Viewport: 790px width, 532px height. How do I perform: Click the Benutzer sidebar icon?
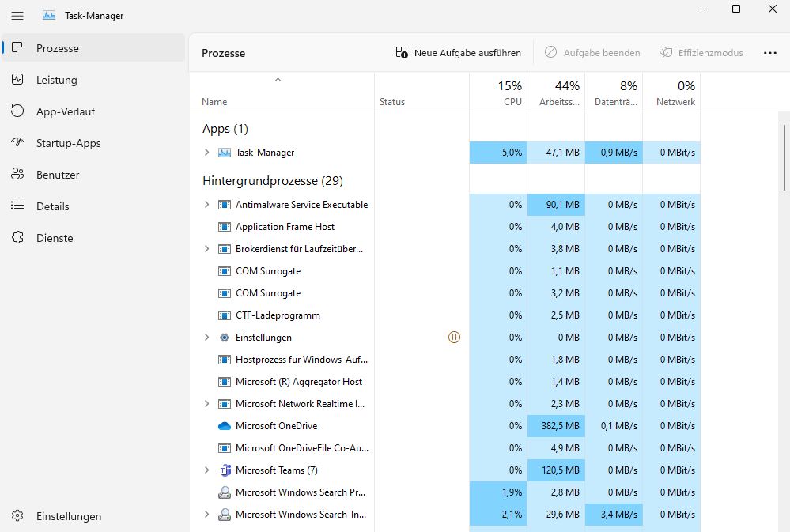coord(17,175)
